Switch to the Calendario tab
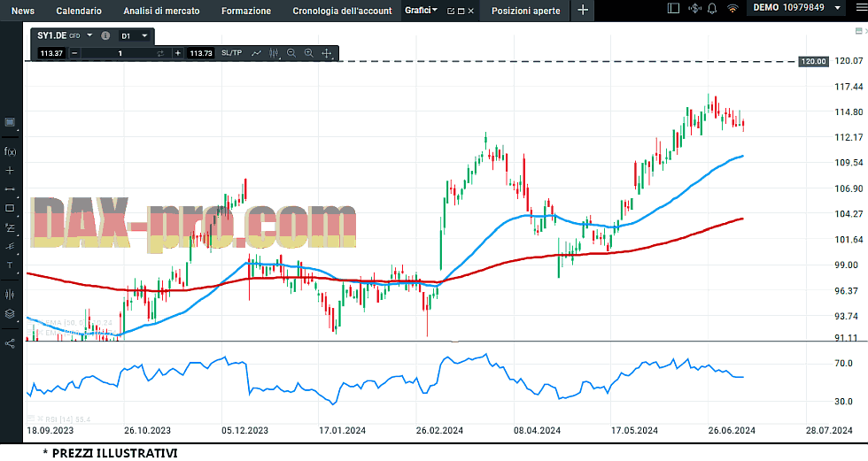 (79, 11)
